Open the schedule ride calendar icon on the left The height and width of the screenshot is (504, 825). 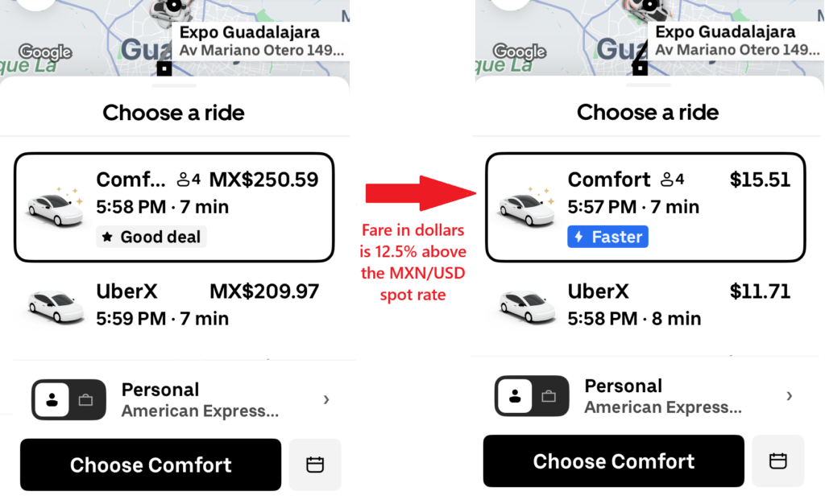[314, 465]
